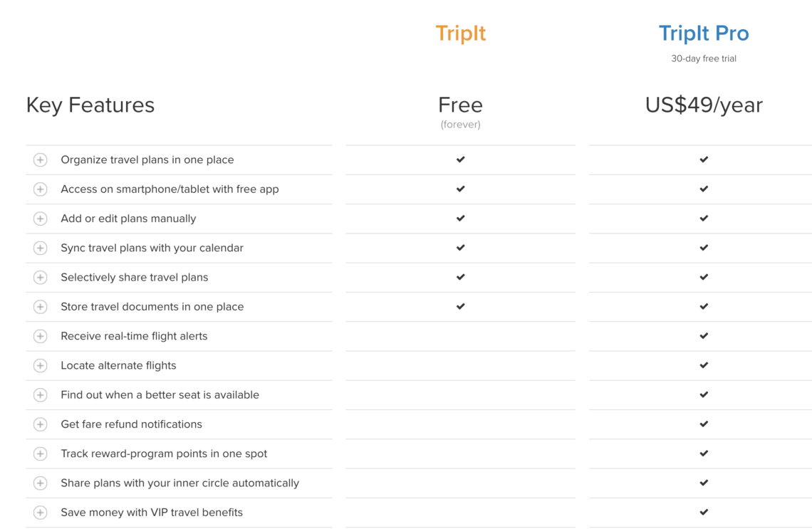Select the Pro checkmark for reward-program points tracking
Screen dimensions: 812x529
point(703,454)
